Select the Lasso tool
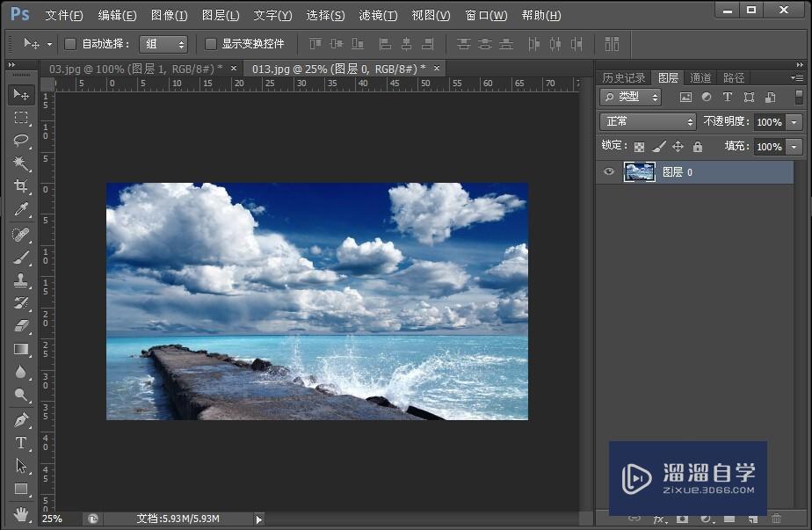This screenshot has height=530, width=812. point(21,141)
